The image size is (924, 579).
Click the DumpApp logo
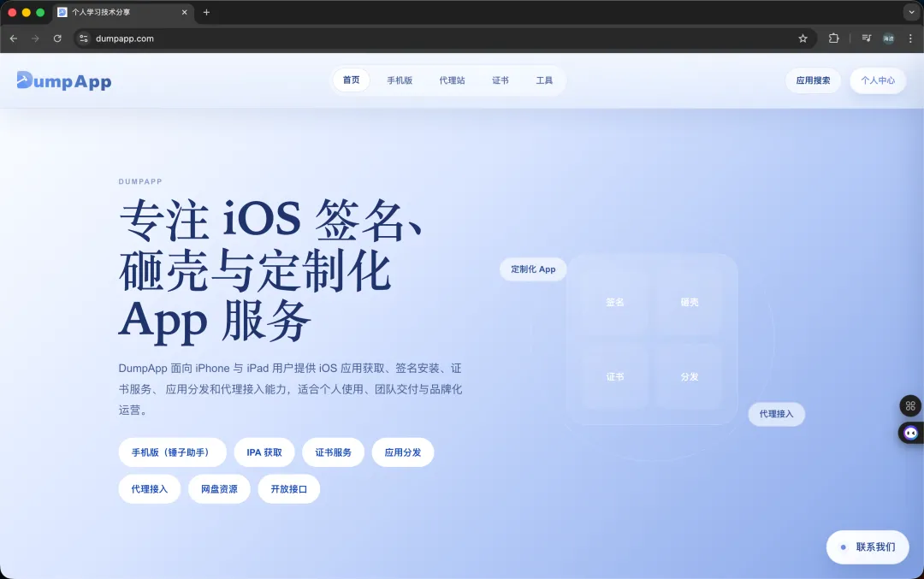tap(64, 80)
